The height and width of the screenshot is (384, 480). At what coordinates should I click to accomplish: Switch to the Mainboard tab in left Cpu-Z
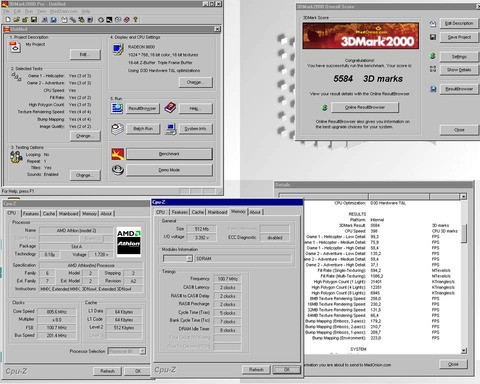click(x=69, y=213)
